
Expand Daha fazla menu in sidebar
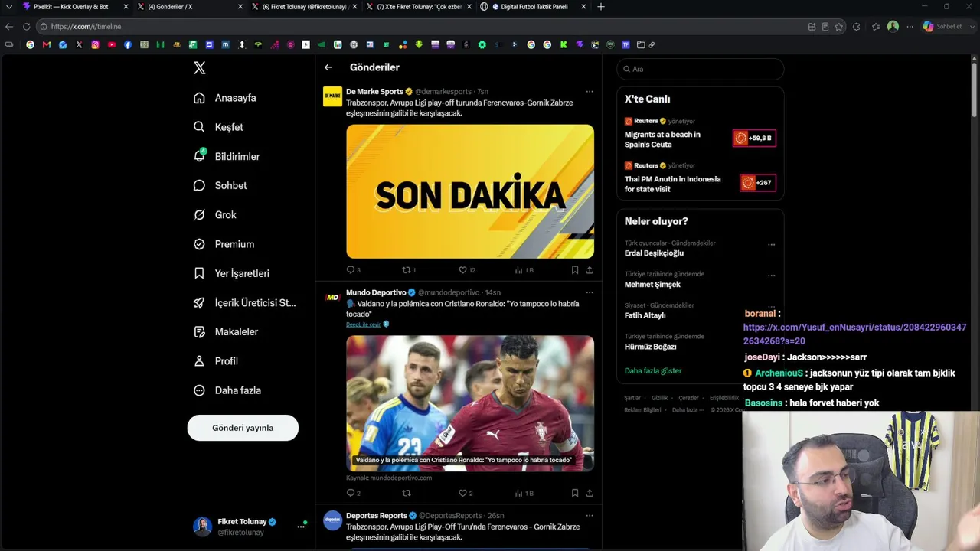coord(228,390)
